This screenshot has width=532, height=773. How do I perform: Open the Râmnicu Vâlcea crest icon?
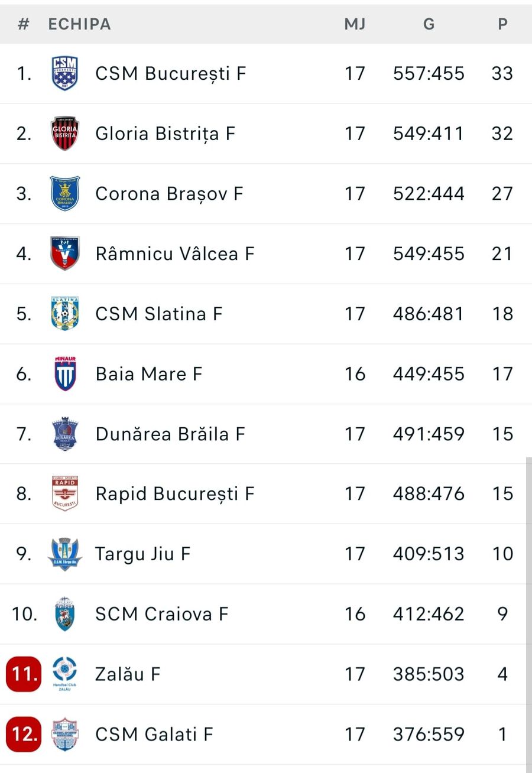pyautogui.click(x=65, y=254)
